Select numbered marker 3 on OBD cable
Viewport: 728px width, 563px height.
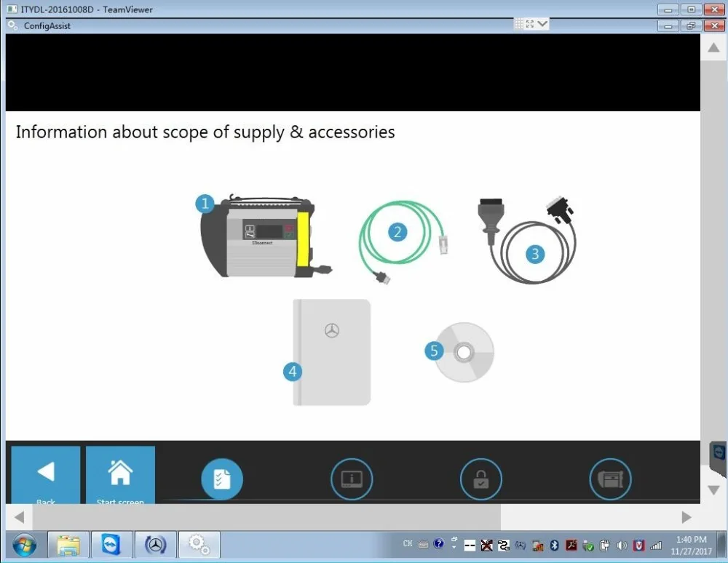coord(535,254)
